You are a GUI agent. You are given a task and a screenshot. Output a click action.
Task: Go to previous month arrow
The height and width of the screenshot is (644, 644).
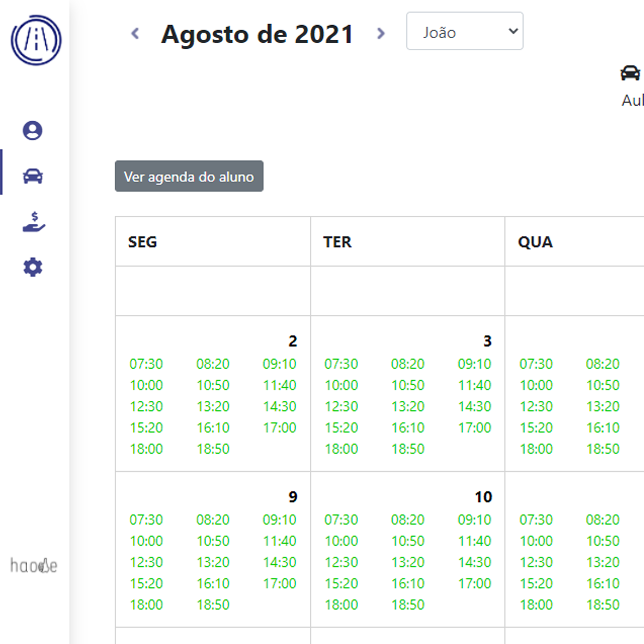[x=135, y=34]
